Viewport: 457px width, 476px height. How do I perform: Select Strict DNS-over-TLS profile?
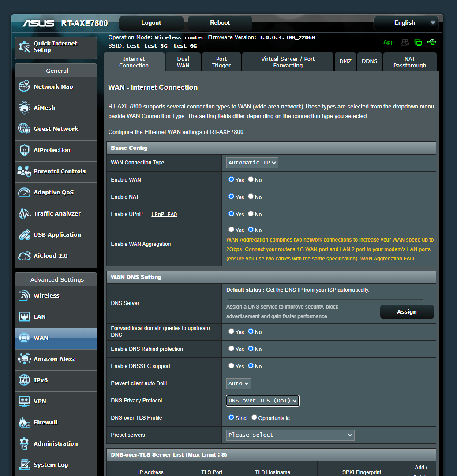point(231,417)
